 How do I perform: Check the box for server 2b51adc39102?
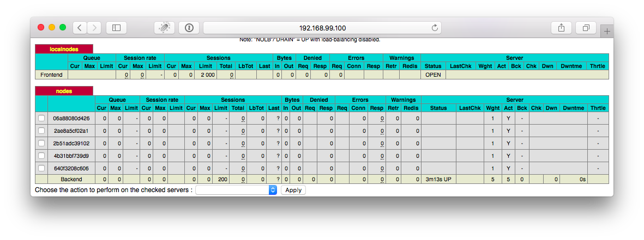point(41,143)
